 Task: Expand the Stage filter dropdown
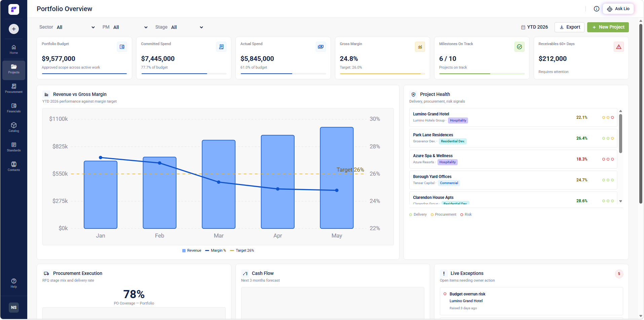coord(187,27)
